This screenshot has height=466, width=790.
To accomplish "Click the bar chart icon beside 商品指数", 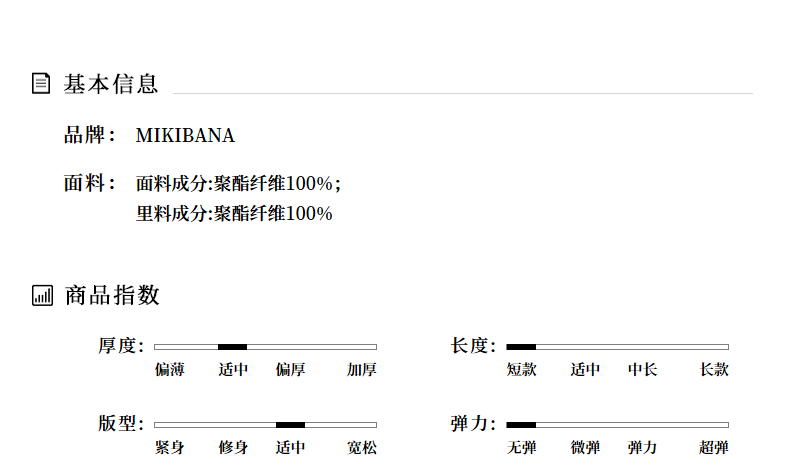I will click(x=42, y=295).
